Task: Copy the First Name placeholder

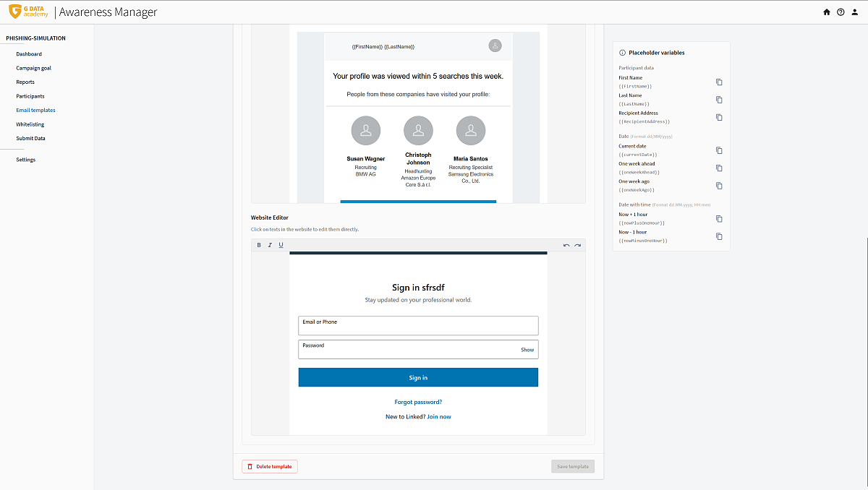Action: coord(719,82)
